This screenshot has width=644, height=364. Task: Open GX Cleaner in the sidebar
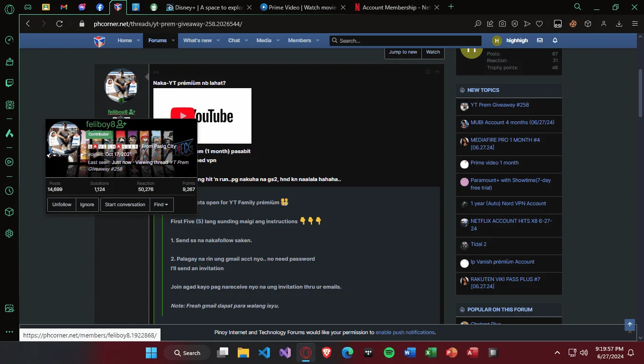coord(9,62)
